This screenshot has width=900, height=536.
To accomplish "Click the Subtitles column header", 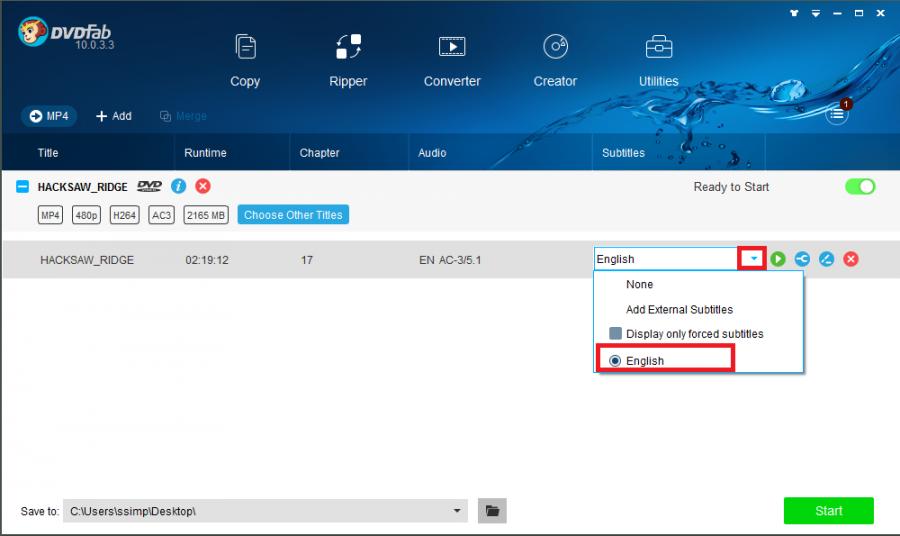I will (x=623, y=153).
